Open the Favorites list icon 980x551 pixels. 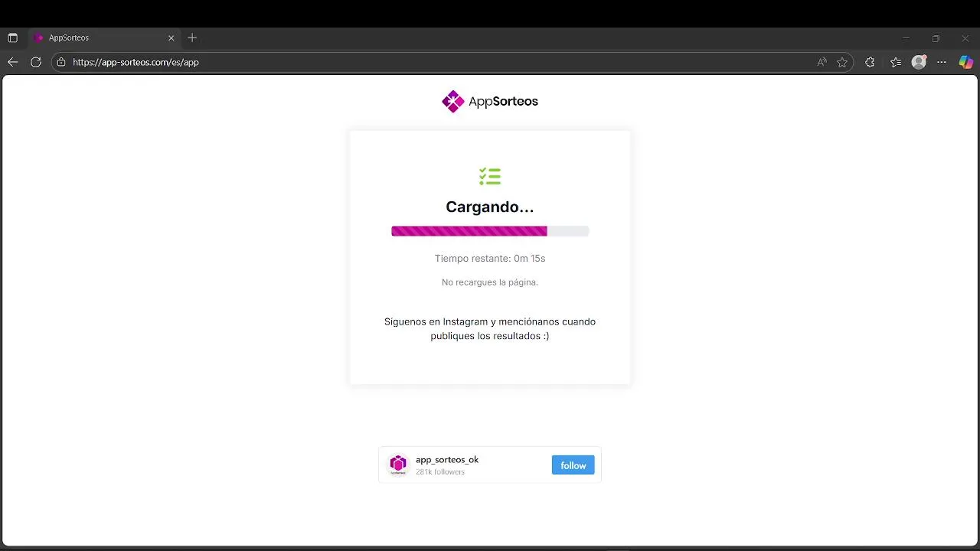(895, 62)
